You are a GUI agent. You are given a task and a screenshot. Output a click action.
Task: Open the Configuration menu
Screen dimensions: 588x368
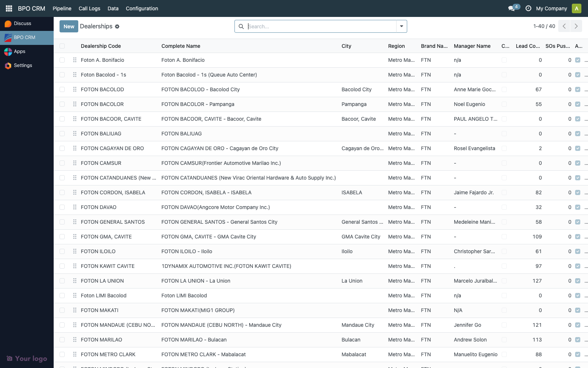pos(142,8)
